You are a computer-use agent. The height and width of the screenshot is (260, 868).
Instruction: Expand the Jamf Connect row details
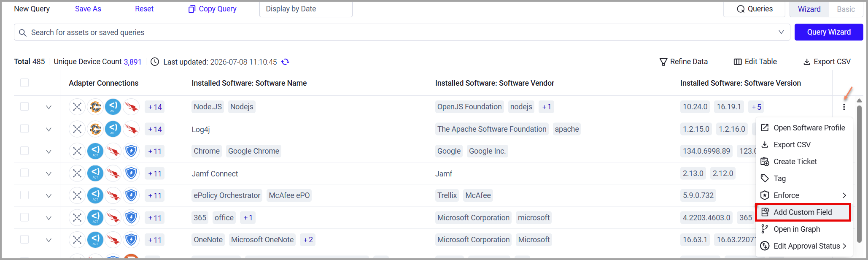pos(49,173)
